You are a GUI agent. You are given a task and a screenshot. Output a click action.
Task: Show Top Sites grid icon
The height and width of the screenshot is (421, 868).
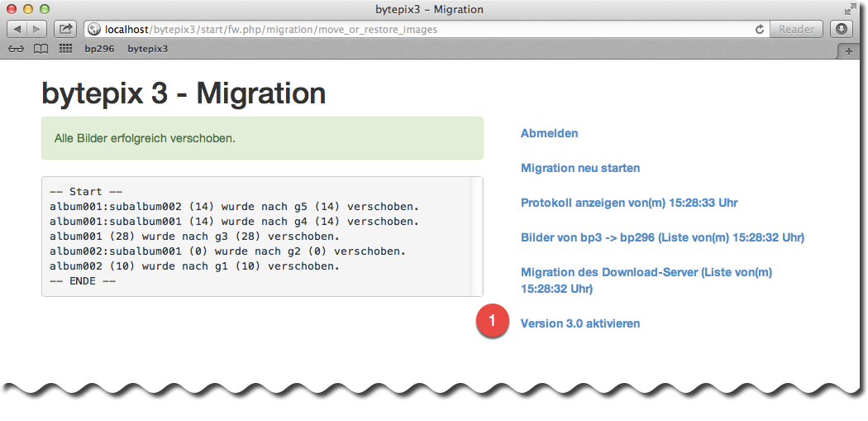66,49
